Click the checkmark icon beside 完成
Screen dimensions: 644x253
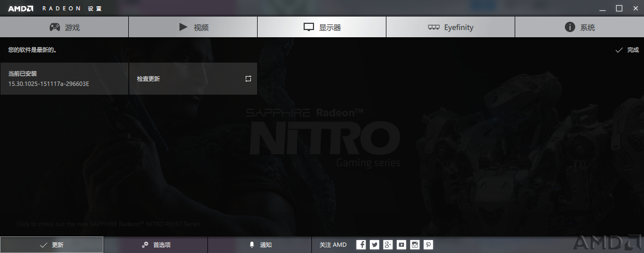(619, 50)
